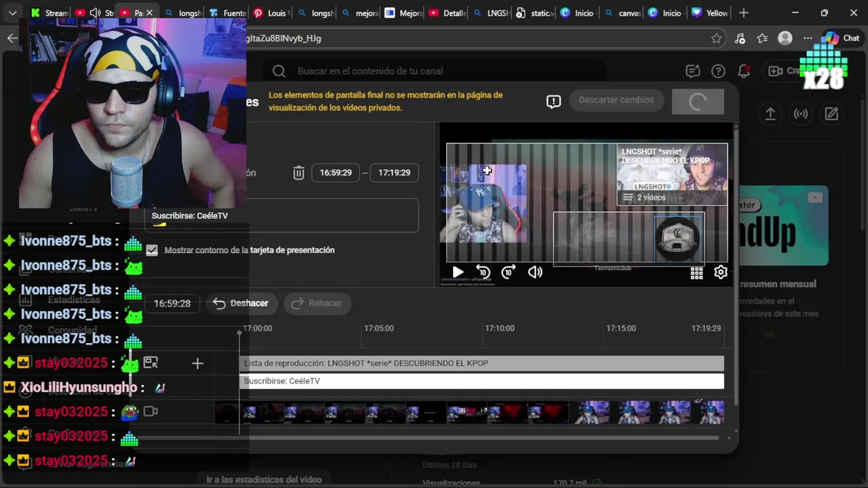Viewport: 868px width, 488px height.
Task: Open the browser profile avatar
Action: [785, 39]
